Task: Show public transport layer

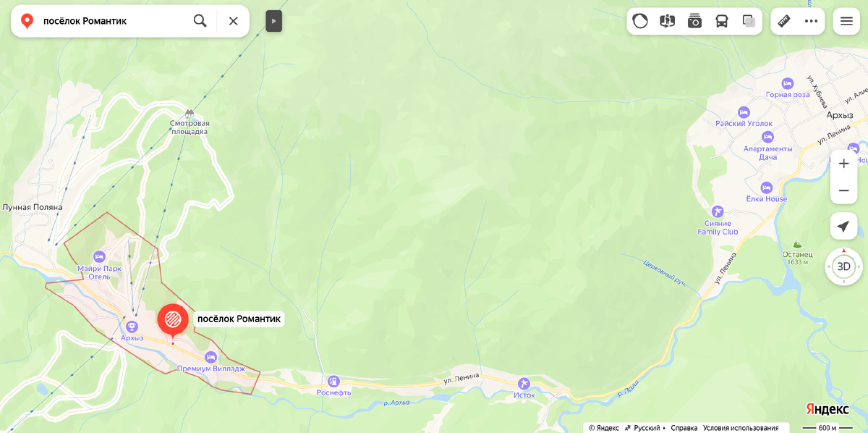Action: click(722, 21)
